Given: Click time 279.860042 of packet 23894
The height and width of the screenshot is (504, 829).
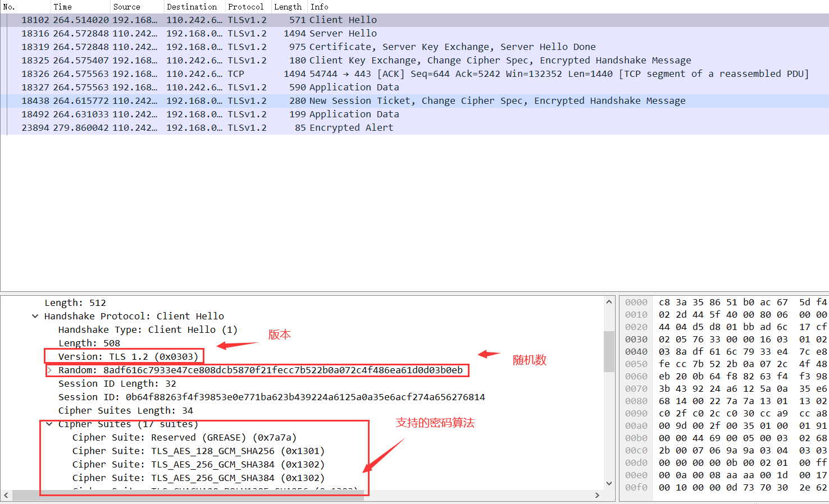Looking at the screenshot, I should pyautogui.click(x=81, y=128).
